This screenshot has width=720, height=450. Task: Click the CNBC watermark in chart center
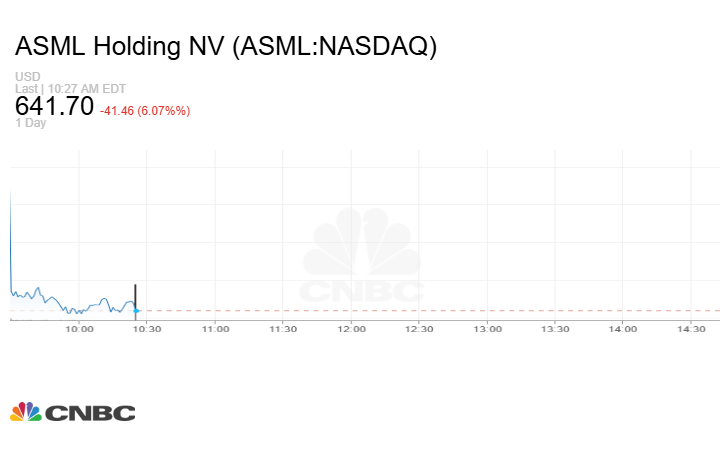pos(362,258)
